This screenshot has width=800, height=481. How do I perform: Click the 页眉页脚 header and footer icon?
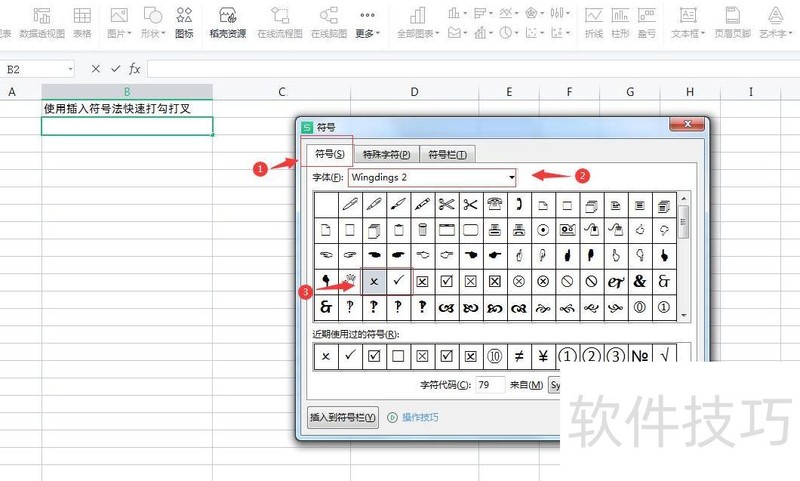click(732, 23)
